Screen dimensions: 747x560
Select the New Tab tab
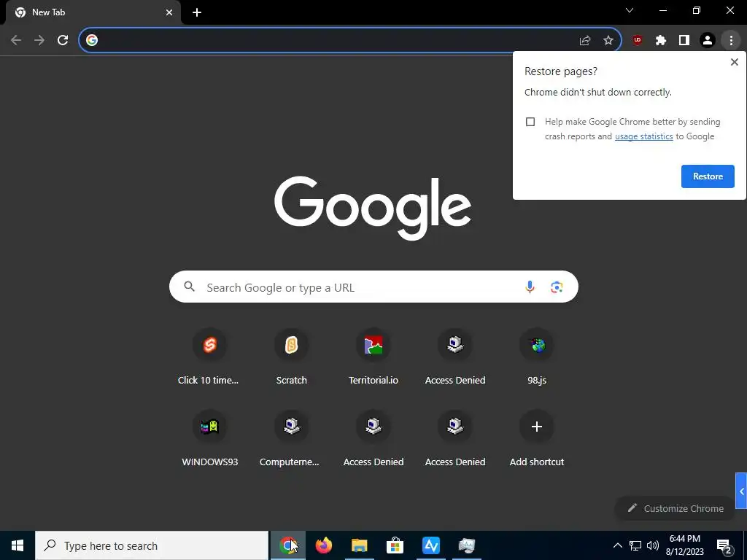(x=93, y=12)
